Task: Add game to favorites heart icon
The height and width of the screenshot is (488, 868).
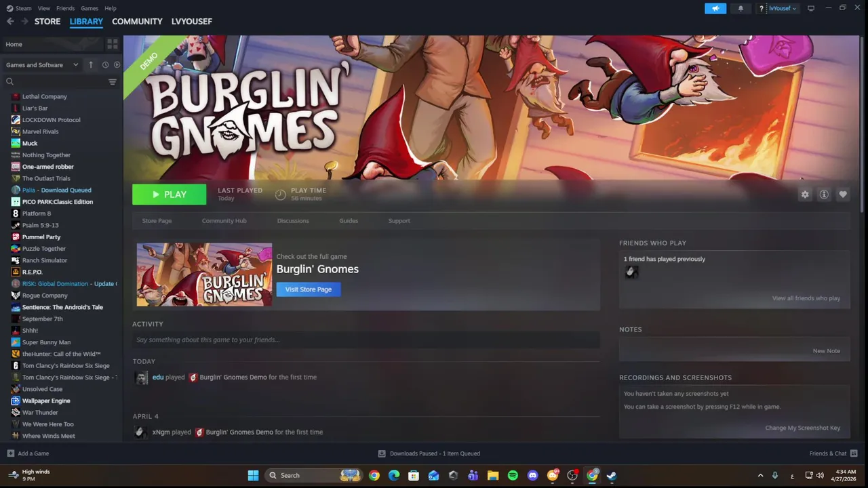Action: (x=843, y=195)
